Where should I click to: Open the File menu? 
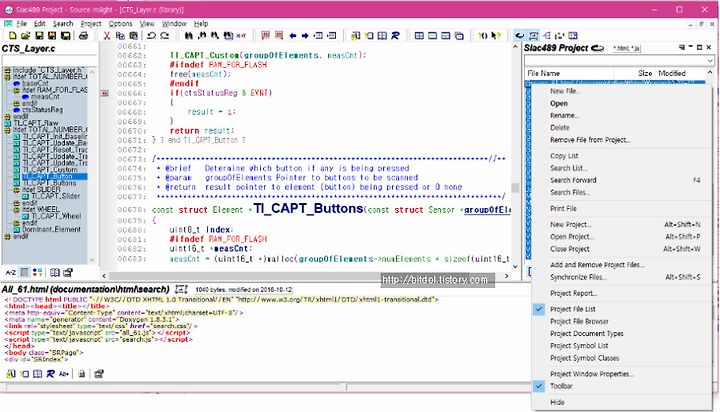(22, 23)
